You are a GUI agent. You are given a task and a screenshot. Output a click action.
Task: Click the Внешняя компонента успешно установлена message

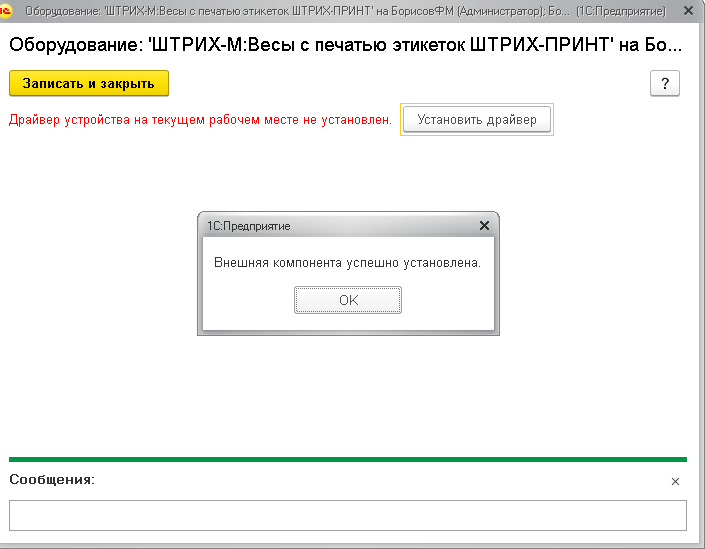(347, 263)
